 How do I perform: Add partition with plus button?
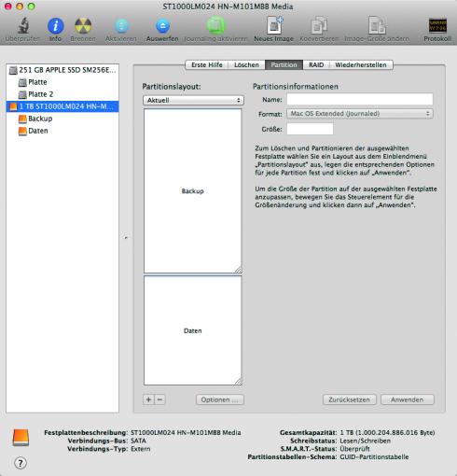148,399
